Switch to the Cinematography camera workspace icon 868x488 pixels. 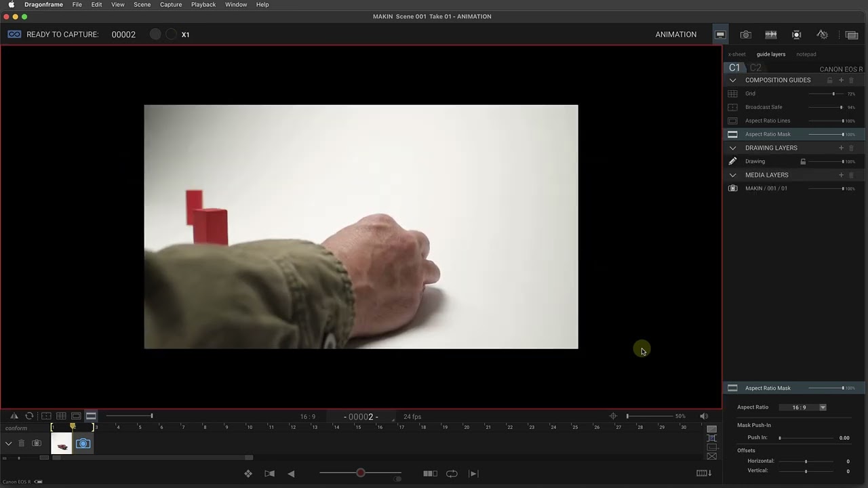pyautogui.click(x=745, y=35)
